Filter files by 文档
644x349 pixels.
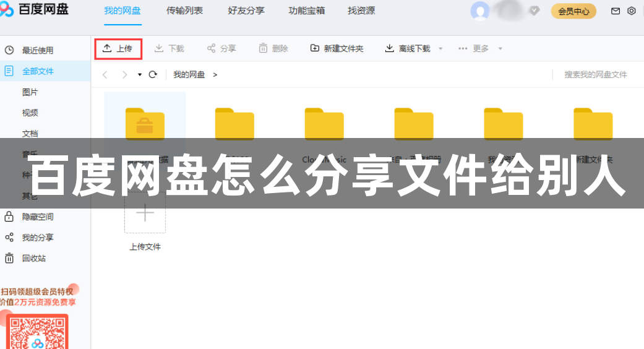pos(30,133)
